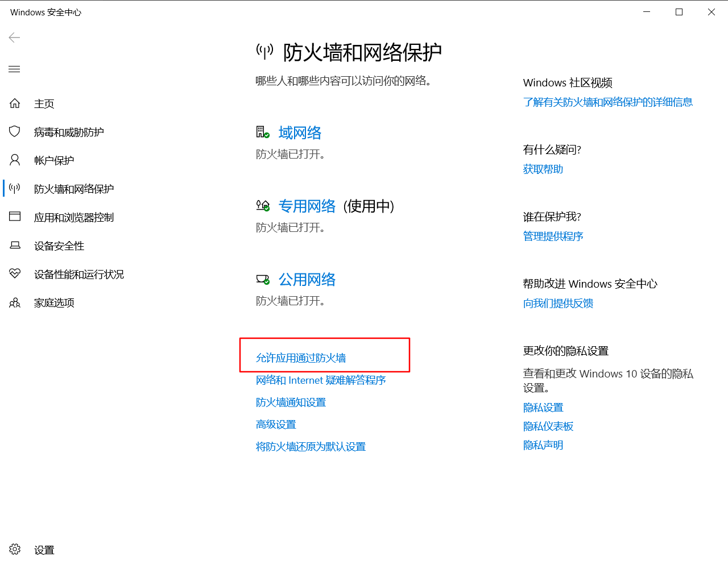Image resolution: width=728 pixels, height=569 pixels.
Task: Click the laptop icon for 设备安全性
Action: (15, 245)
